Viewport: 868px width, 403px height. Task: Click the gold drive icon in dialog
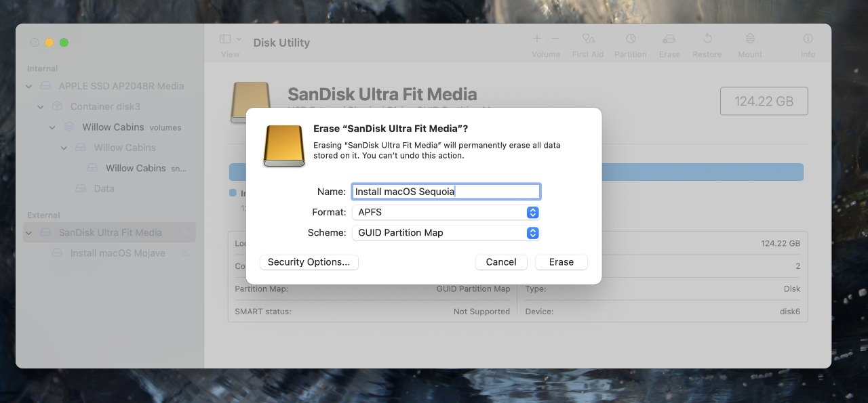(x=283, y=146)
